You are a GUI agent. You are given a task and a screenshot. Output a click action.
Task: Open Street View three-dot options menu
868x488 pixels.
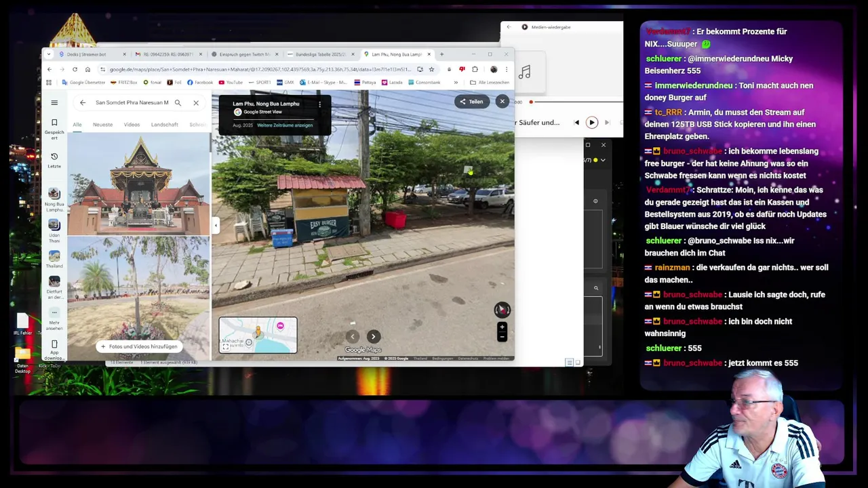[319, 104]
